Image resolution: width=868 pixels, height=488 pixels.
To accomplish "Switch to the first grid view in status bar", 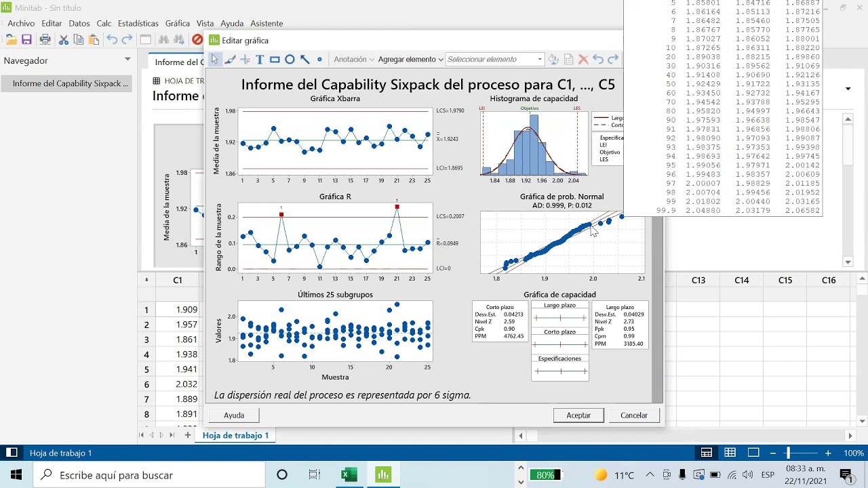I will click(x=707, y=453).
